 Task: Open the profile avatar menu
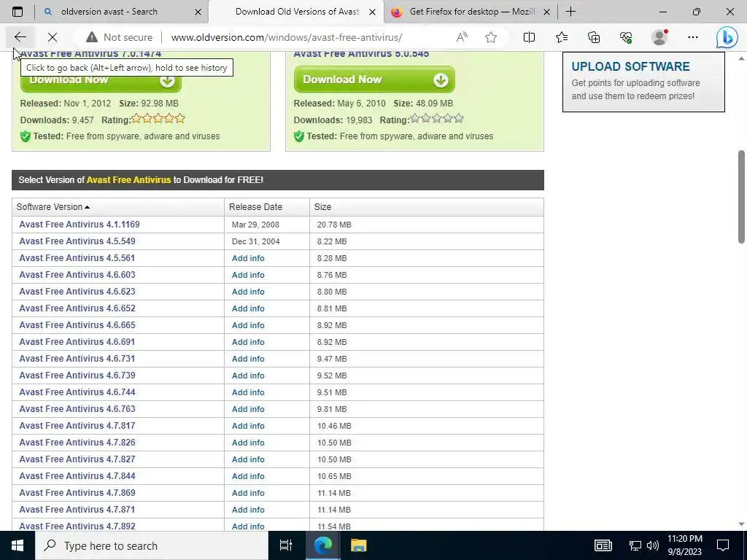click(659, 37)
